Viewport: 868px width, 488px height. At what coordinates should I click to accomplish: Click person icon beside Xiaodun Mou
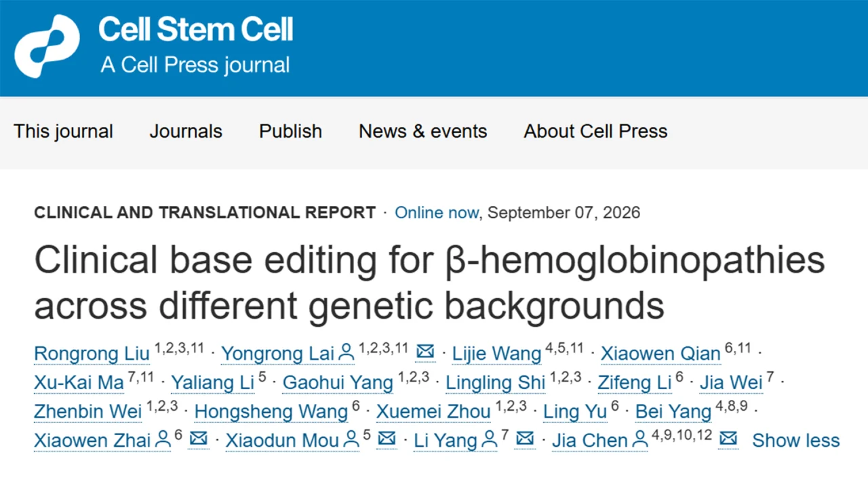click(x=351, y=440)
